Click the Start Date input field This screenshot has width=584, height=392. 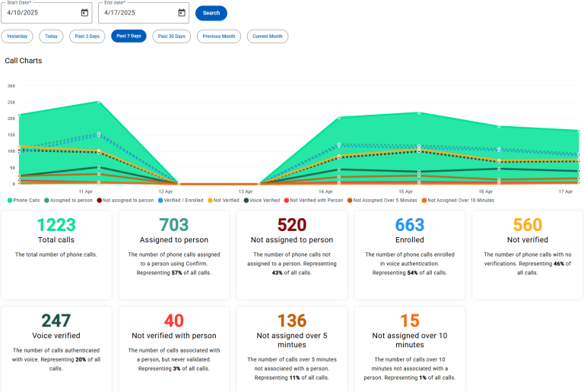[x=40, y=13]
